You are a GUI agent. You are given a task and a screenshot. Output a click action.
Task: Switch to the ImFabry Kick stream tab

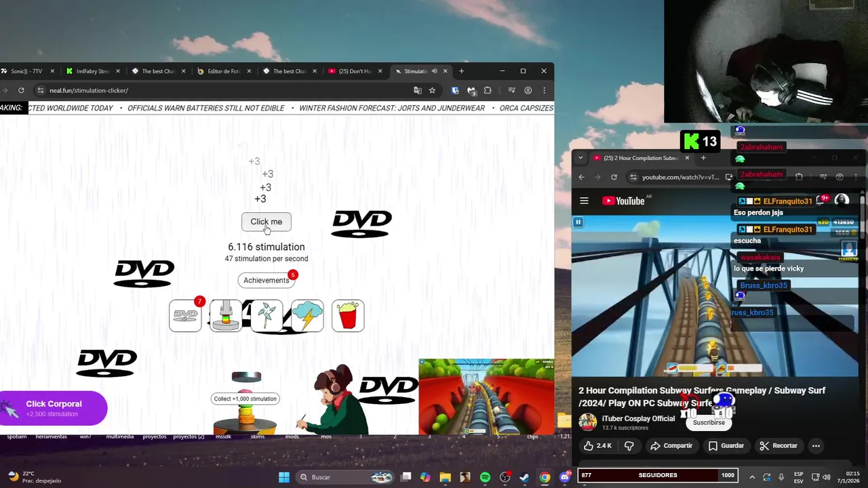click(x=92, y=71)
